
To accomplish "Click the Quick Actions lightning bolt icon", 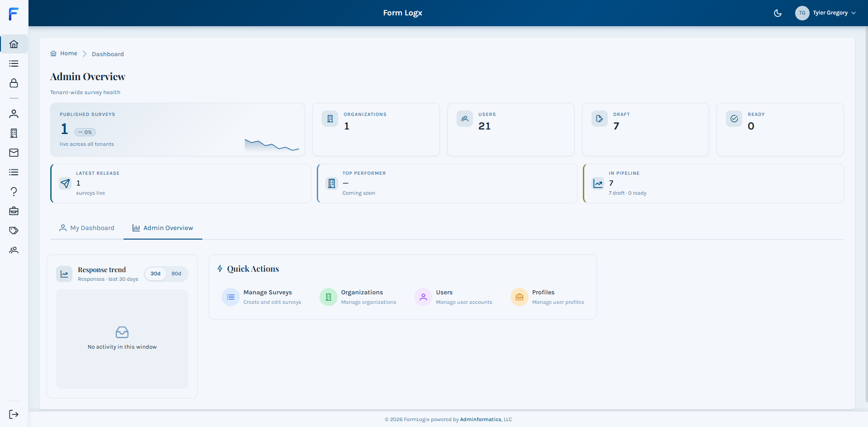I will click(220, 269).
